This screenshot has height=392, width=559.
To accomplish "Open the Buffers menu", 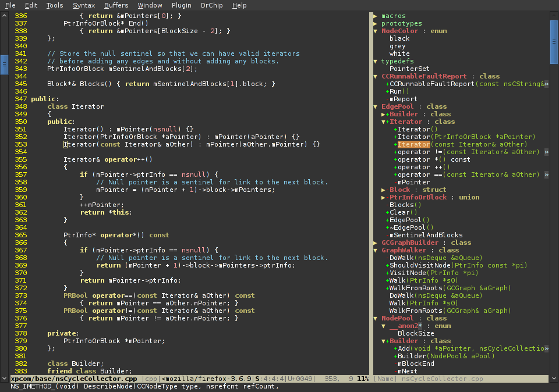I will 116,5.
